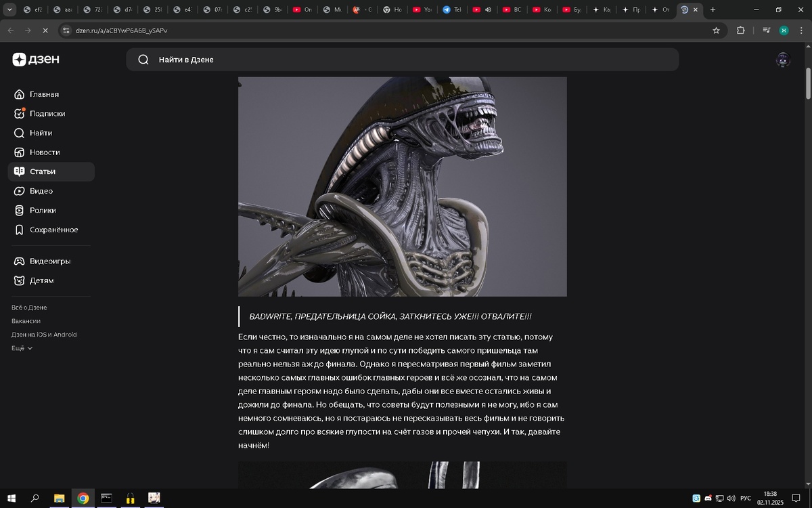Open the Windows Start menu

(12, 498)
